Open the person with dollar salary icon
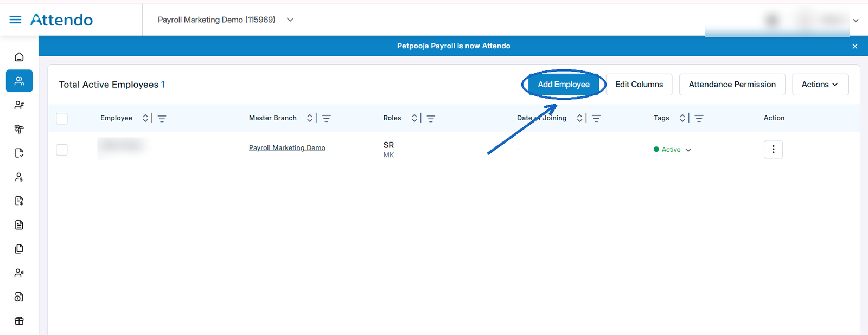868x335 pixels. (x=19, y=177)
